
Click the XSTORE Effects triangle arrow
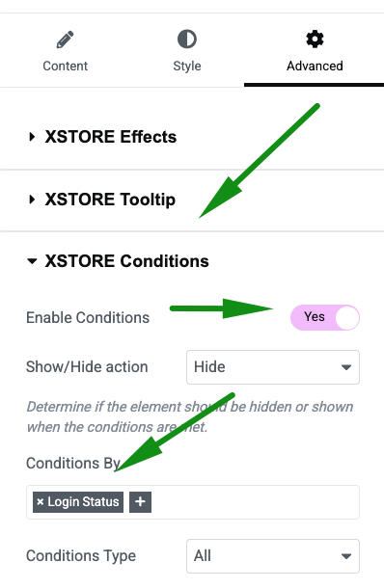32,137
